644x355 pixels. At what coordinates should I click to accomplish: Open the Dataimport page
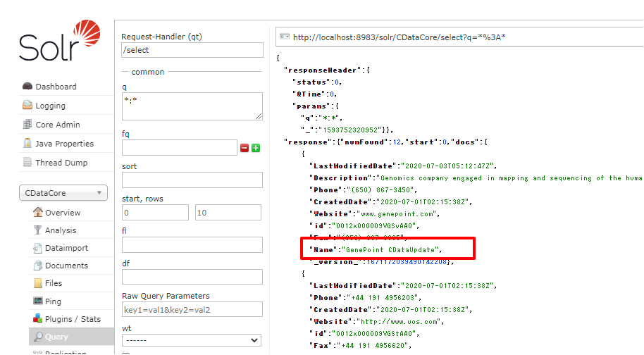pos(66,248)
